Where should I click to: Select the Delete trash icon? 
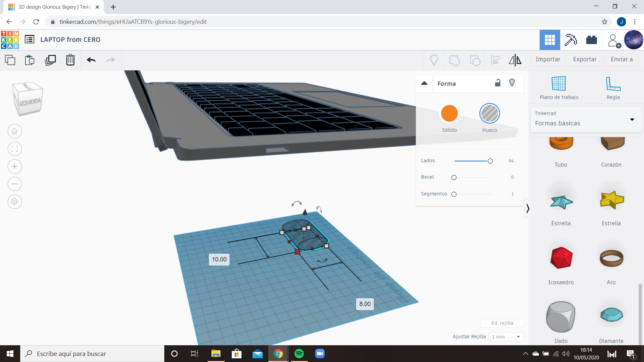point(70,60)
